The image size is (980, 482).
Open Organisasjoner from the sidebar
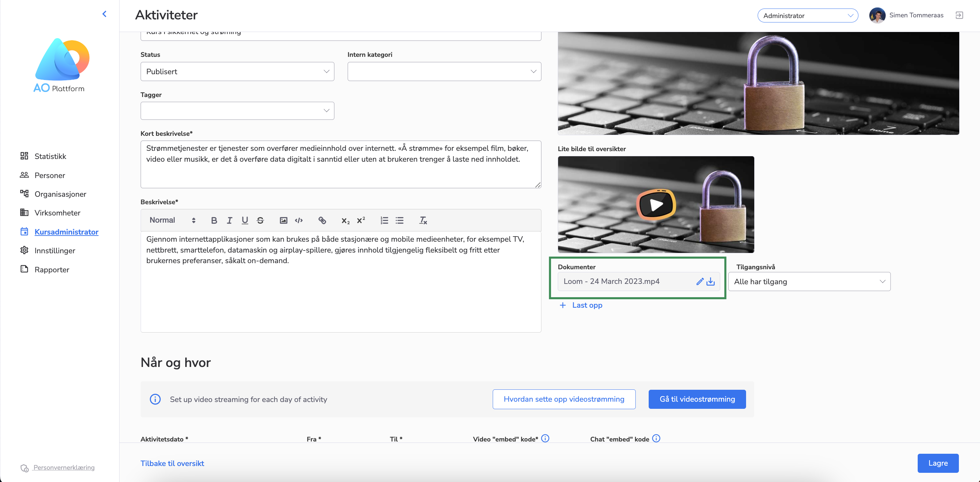pos(60,194)
